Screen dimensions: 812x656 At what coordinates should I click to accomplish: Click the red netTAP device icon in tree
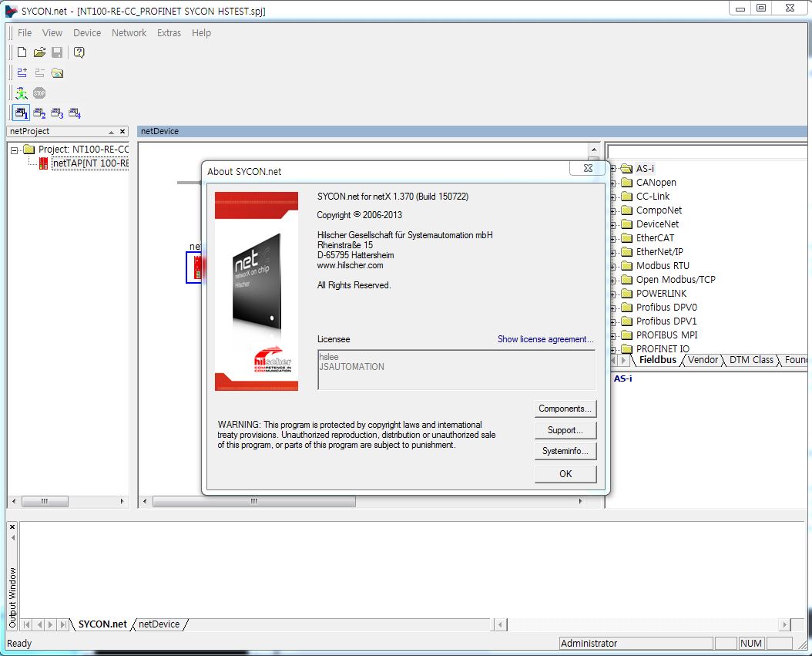pos(43,163)
